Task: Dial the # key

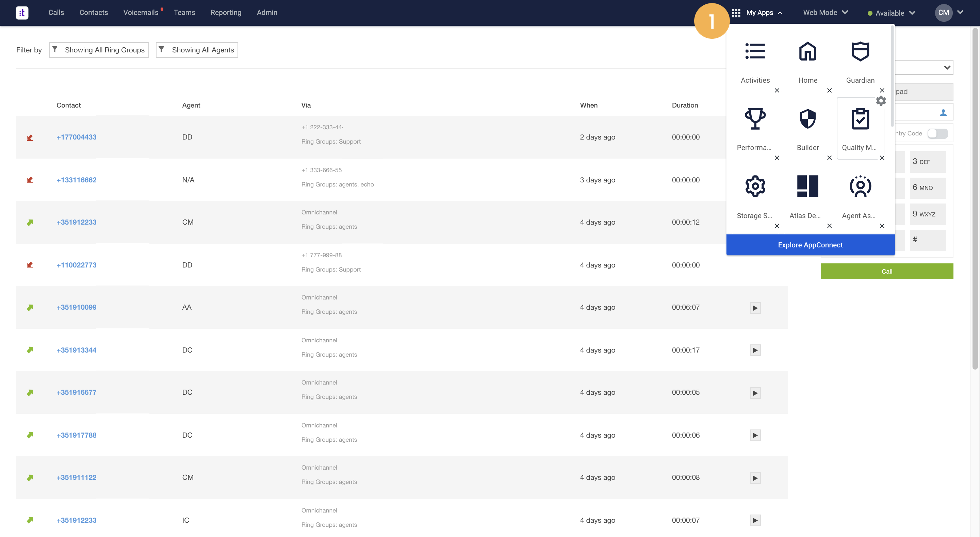Action: click(x=928, y=240)
